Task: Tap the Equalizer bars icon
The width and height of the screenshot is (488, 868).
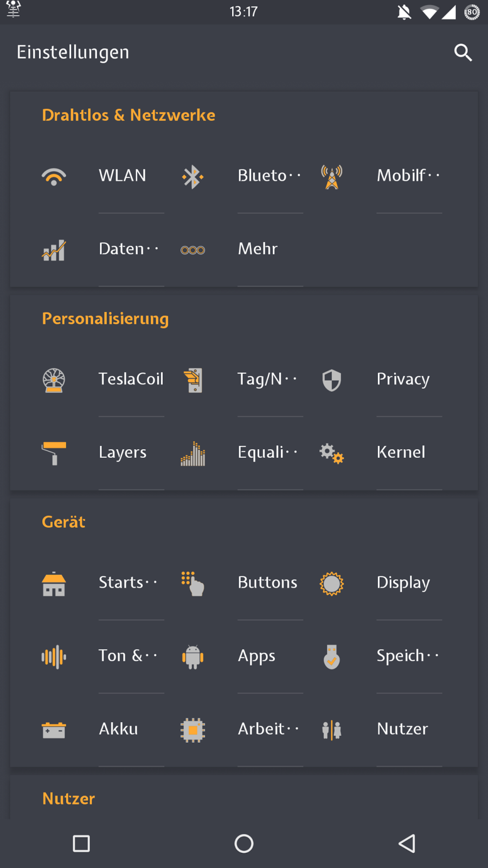Action: point(192,454)
